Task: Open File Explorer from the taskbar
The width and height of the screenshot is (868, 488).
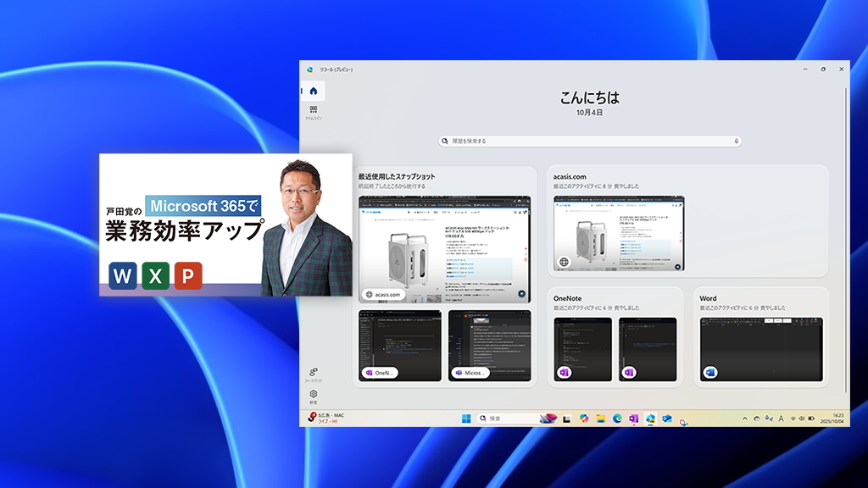Action: pyautogui.click(x=600, y=419)
